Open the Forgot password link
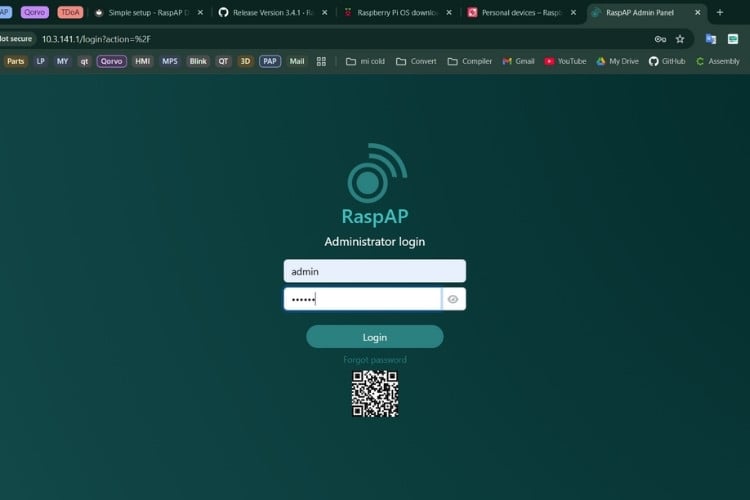This screenshot has width=750, height=500. point(375,359)
